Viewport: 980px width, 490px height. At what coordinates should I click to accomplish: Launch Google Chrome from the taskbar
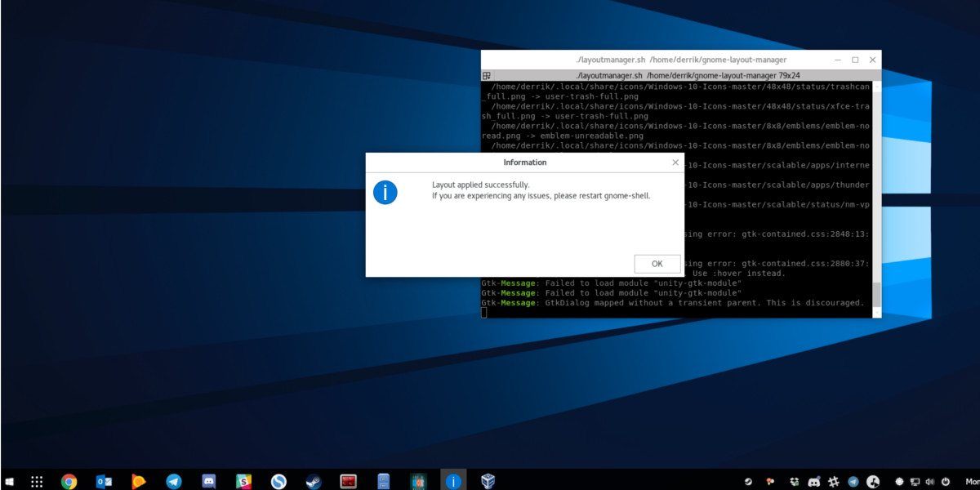click(x=69, y=482)
